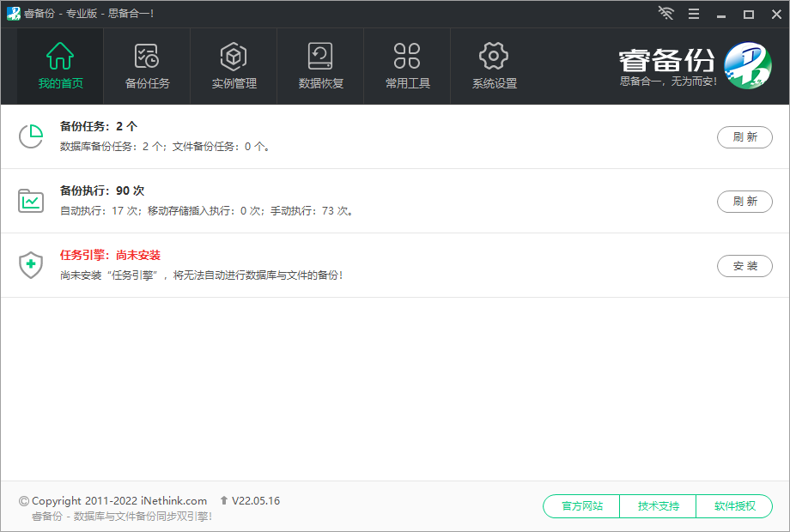The height and width of the screenshot is (532, 790).
Task: Click the red 任务引擎: 尚未安装 warning text
Action: coord(110,255)
